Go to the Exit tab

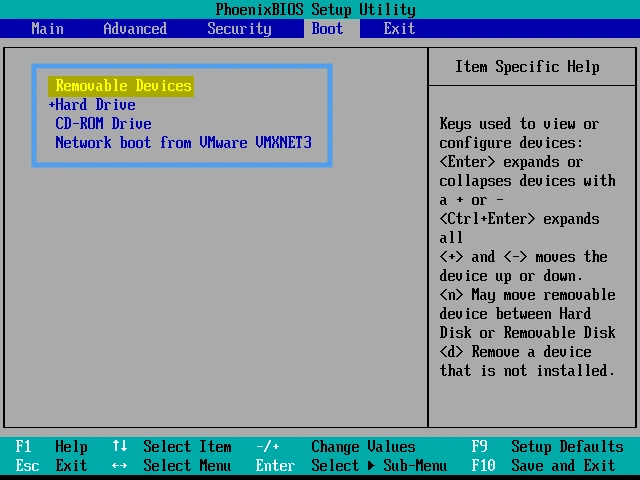tap(399, 29)
